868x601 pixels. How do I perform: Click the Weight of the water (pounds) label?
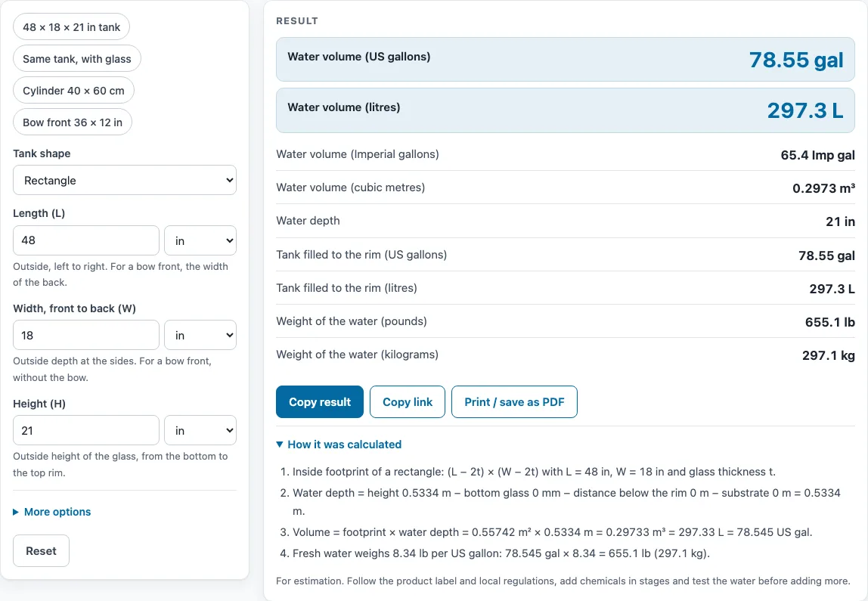[x=352, y=321]
